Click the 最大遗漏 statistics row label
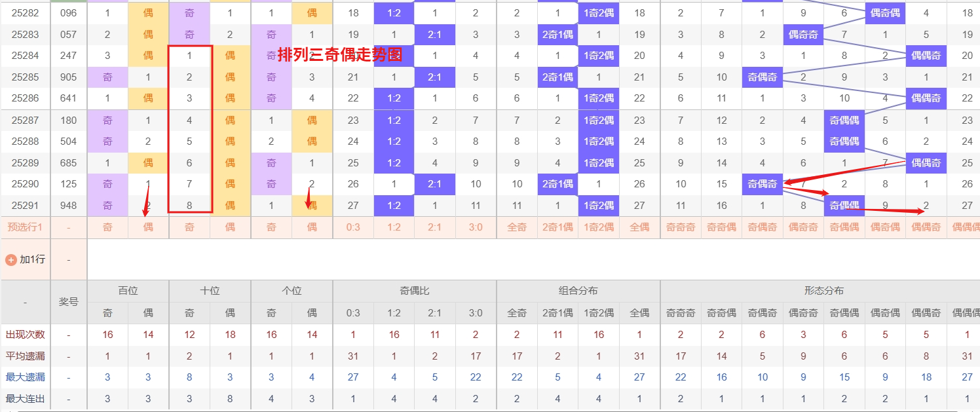This screenshot has height=412, width=980. [x=25, y=377]
